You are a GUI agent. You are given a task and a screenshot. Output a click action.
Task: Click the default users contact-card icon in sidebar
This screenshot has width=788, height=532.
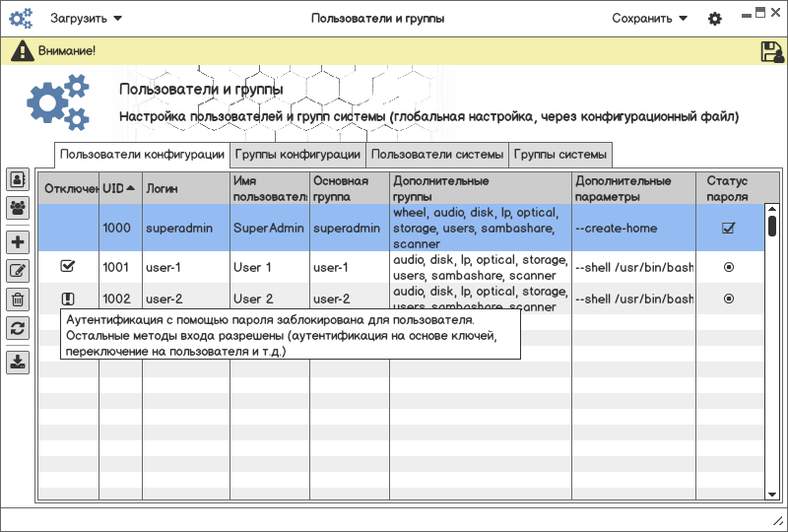coord(18,179)
